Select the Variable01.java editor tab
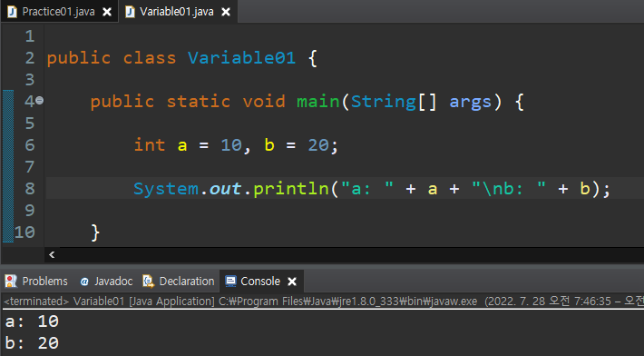This screenshot has width=644, height=356. [x=178, y=12]
